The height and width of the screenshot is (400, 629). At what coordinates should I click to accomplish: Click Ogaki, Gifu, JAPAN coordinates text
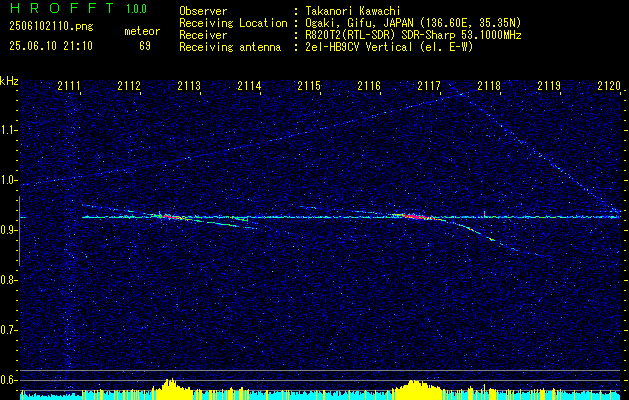click(413, 23)
